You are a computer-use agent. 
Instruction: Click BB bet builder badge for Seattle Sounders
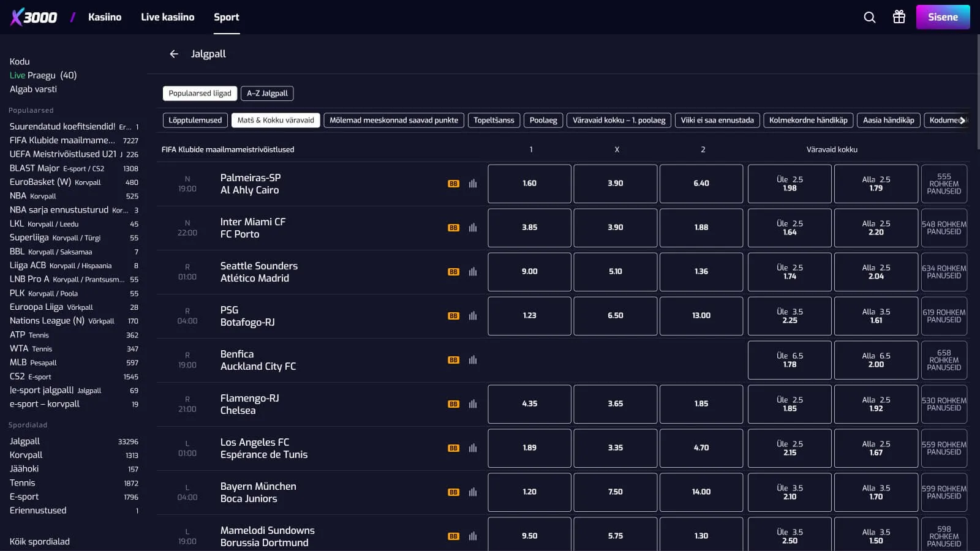tap(453, 272)
